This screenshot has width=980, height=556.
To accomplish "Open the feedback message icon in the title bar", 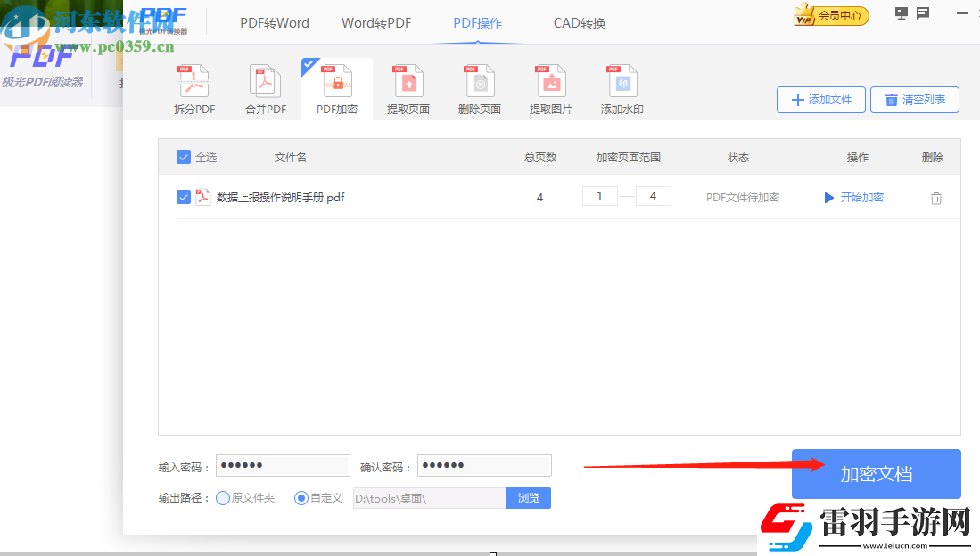I will click(x=923, y=13).
